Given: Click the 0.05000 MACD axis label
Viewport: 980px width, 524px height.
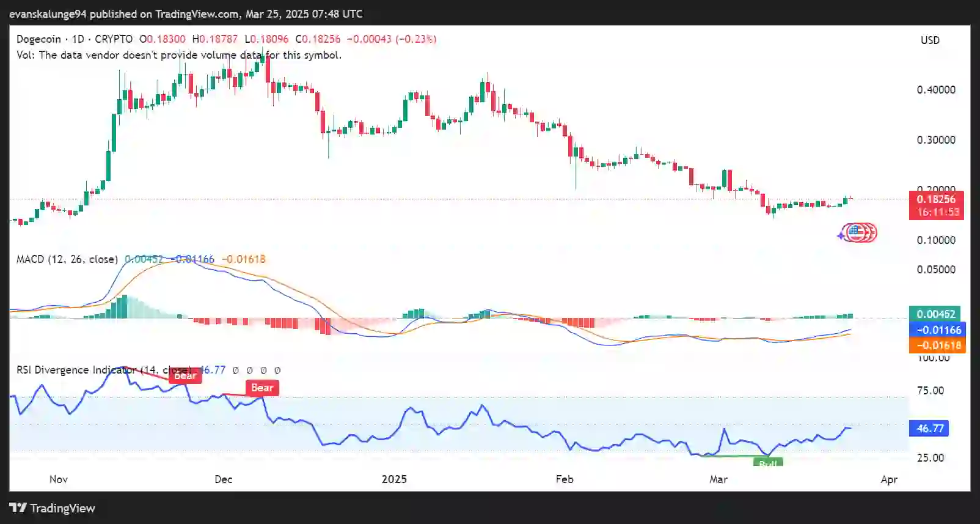Looking at the screenshot, I should point(936,270).
